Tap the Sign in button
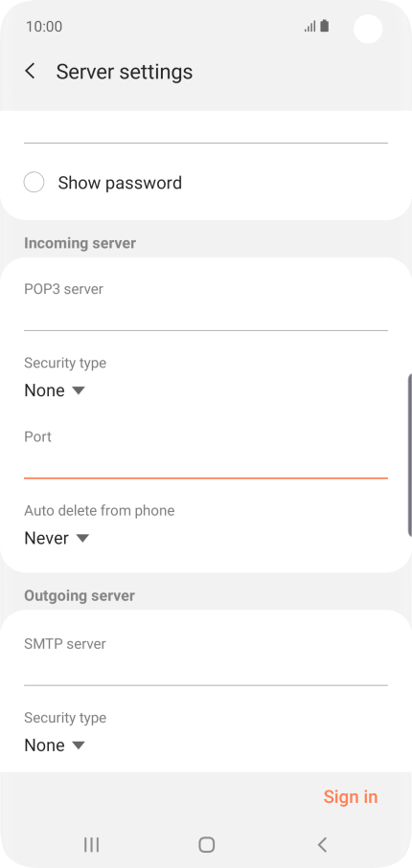 click(x=351, y=796)
